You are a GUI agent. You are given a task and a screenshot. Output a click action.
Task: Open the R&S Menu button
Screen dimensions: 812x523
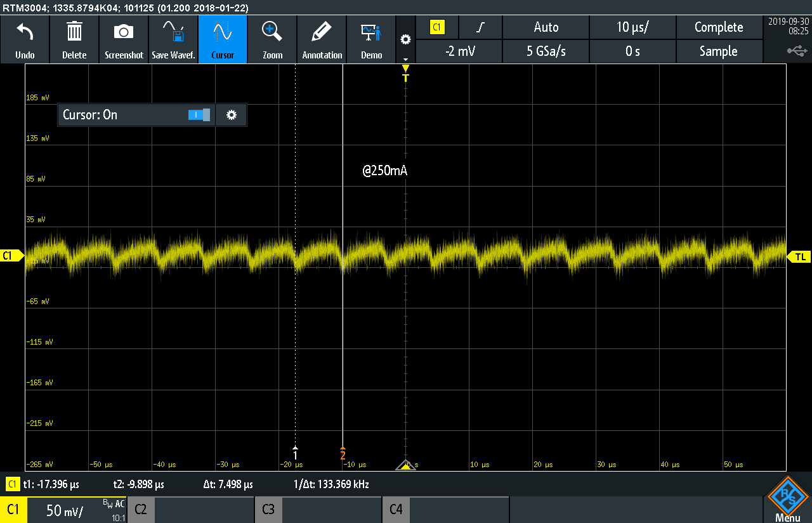pyautogui.click(x=788, y=499)
